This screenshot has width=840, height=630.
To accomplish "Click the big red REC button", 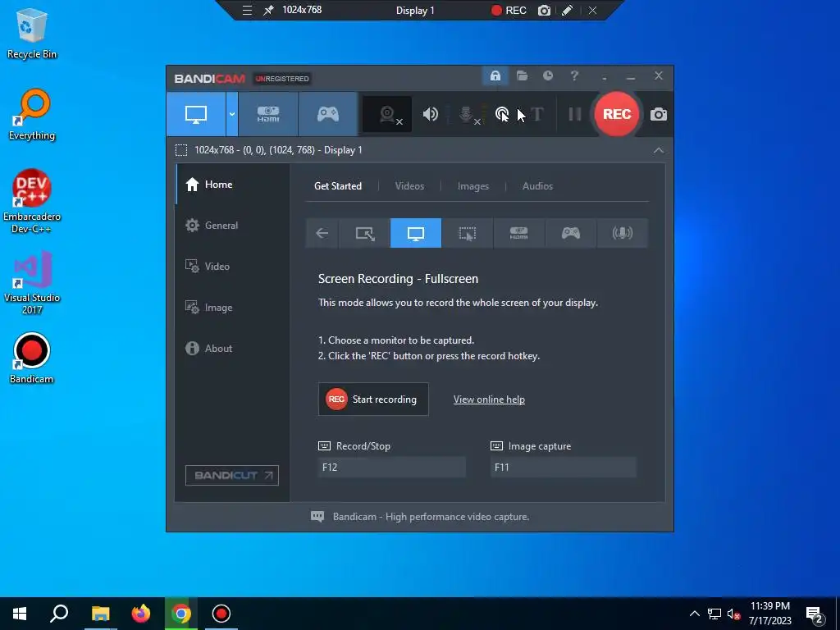I will coord(617,114).
